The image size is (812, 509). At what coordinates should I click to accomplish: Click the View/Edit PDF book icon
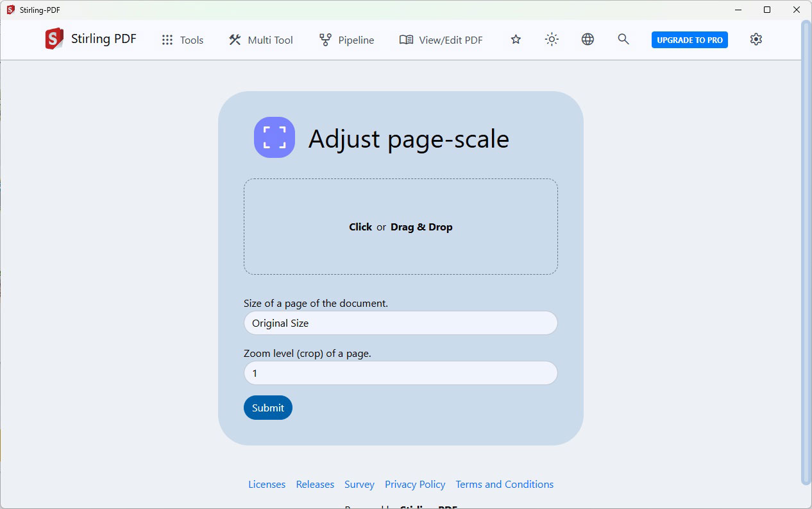tap(406, 40)
